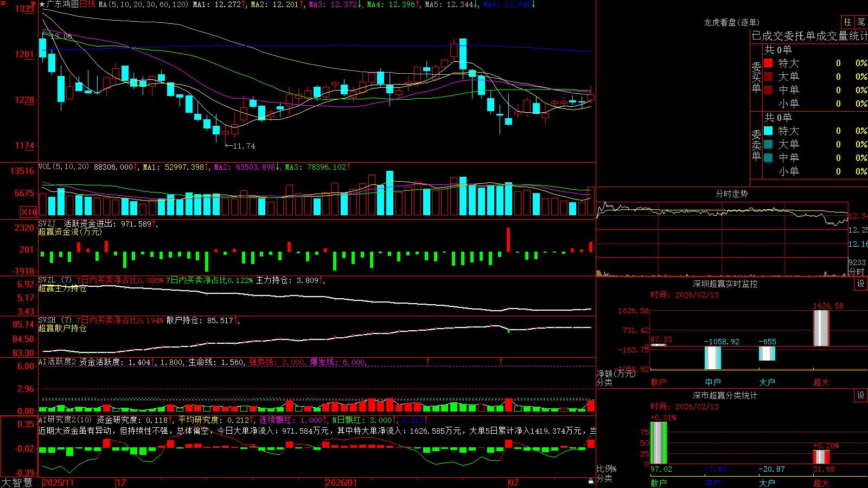This screenshot has height=488, width=868.
Task: Click the teal 大单 sell swatch
Action: pos(768,144)
